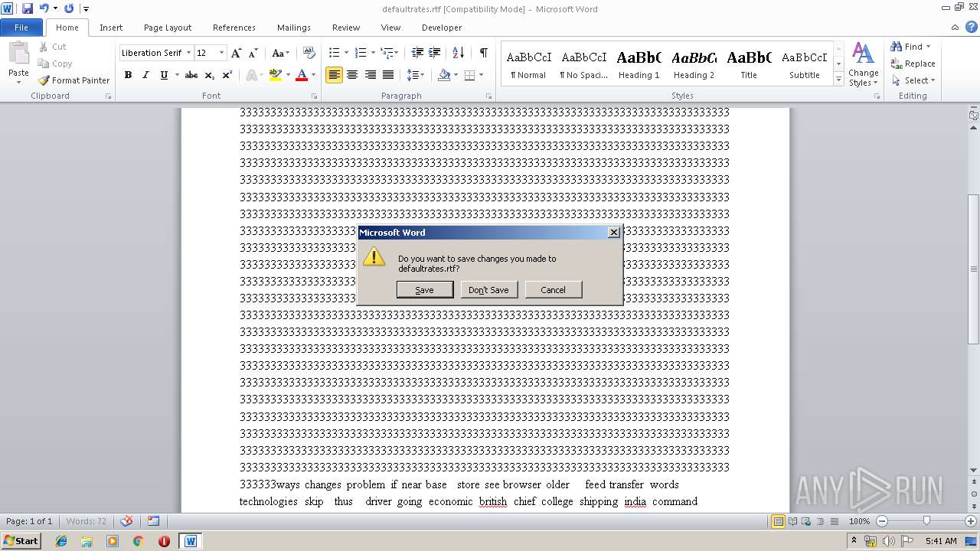Click the yellow text highlight color button
Screen dimensions: 980x551
275,75
